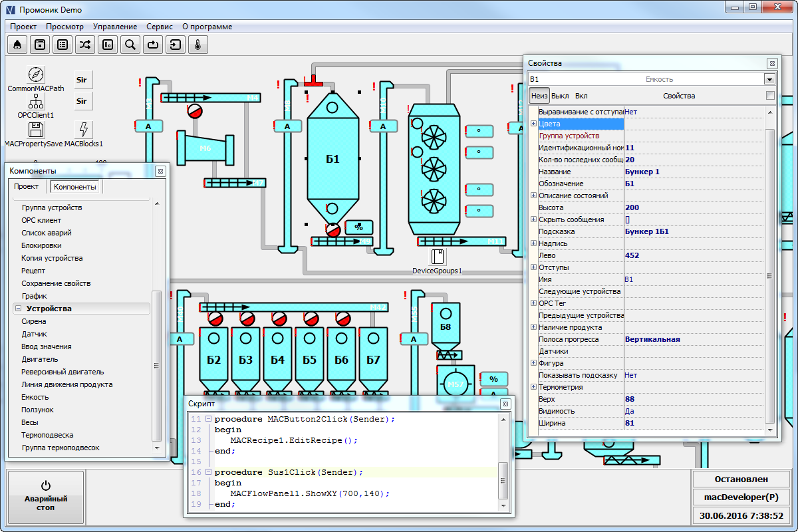The image size is (798, 532).
Task: Expand the Отступы property
Action: 533,267
